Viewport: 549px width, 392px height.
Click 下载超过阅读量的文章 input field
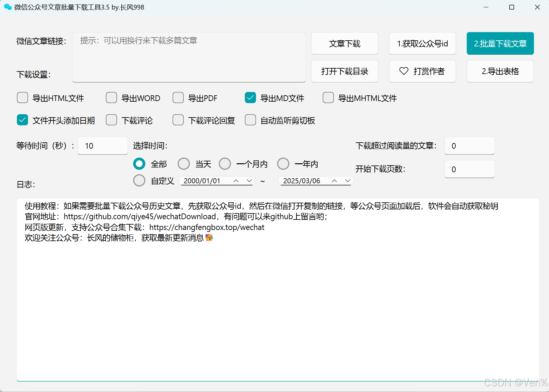click(470, 146)
